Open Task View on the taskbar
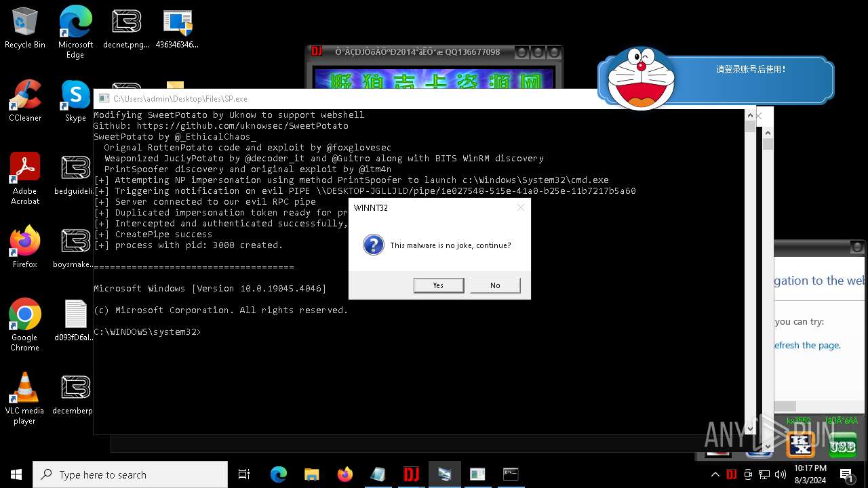Image resolution: width=868 pixels, height=488 pixels. [x=244, y=474]
